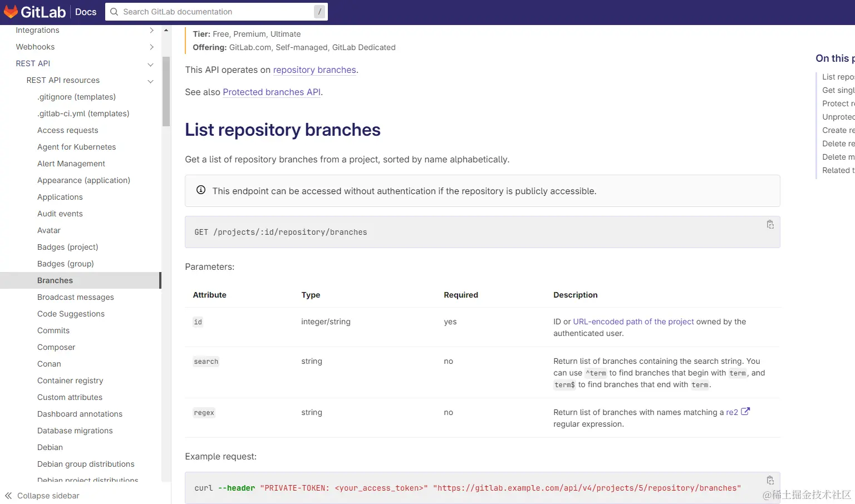Viewport: 855px width, 504px height.
Task: Click the 'search' attribute code cell
Action: coord(206,362)
